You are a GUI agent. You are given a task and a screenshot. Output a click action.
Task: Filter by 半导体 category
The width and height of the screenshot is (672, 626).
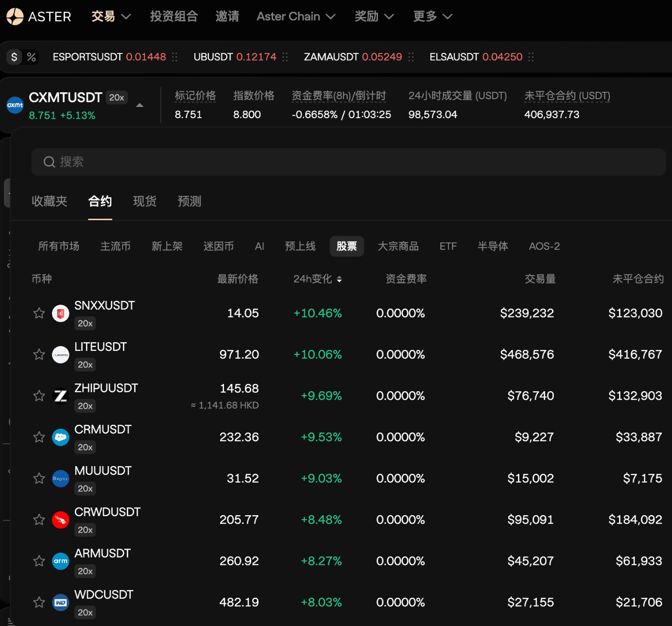pos(493,246)
